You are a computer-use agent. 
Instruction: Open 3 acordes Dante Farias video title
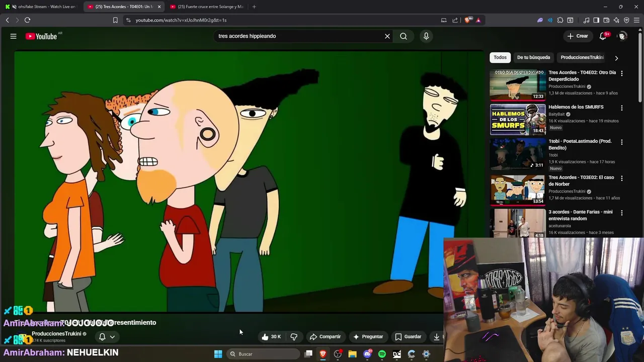[580, 215]
